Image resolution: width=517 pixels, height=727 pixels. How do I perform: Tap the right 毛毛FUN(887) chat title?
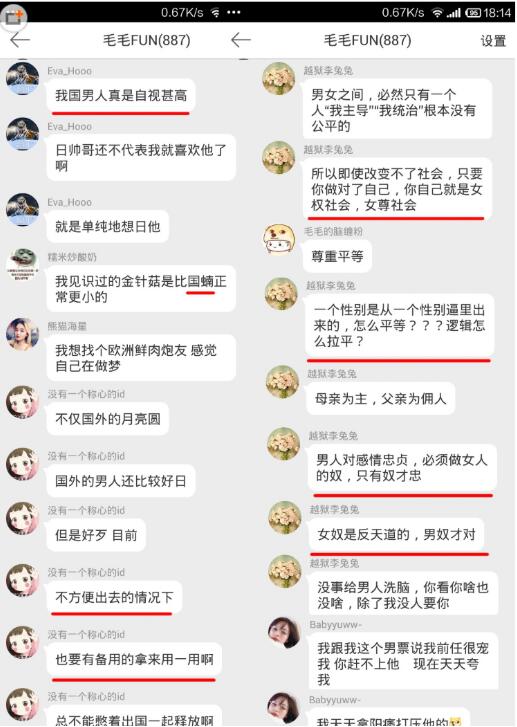click(x=367, y=40)
